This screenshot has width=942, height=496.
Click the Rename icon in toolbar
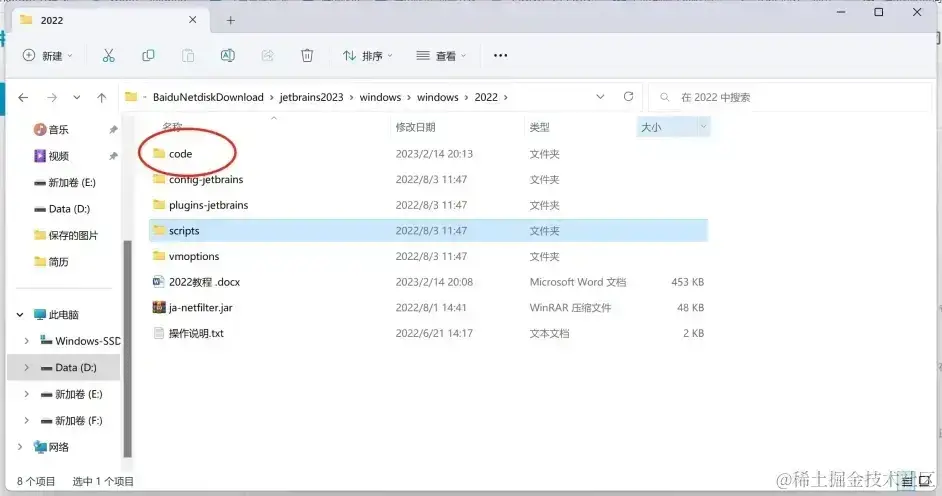click(228, 56)
